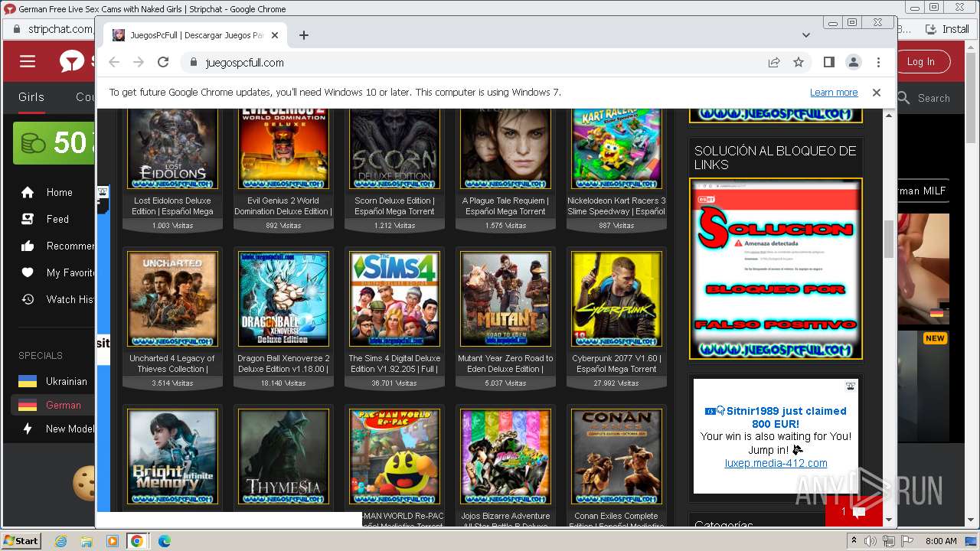The height and width of the screenshot is (551, 980).
Task: Open Home in Stripchat sidebar
Action: pyautogui.click(x=59, y=192)
